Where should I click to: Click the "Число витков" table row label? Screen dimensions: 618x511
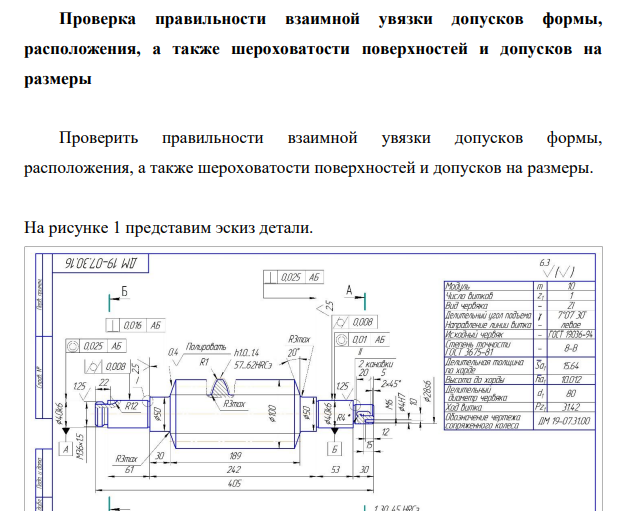point(469,295)
